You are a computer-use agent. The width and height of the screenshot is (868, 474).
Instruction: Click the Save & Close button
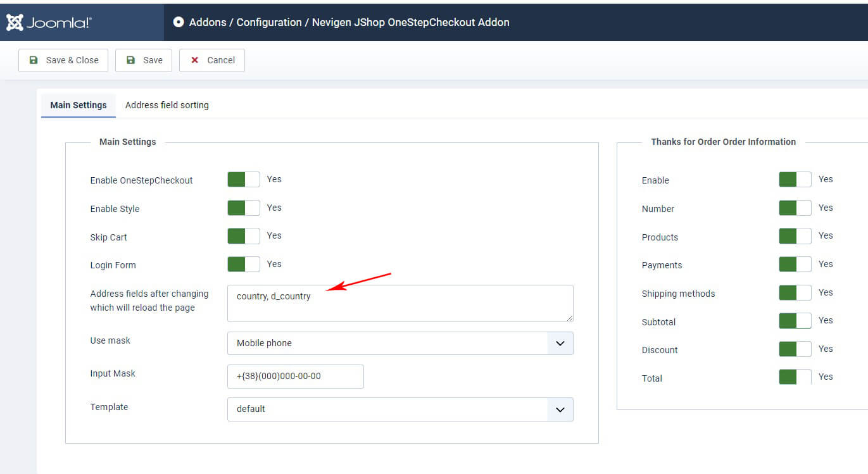tap(63, 60)
